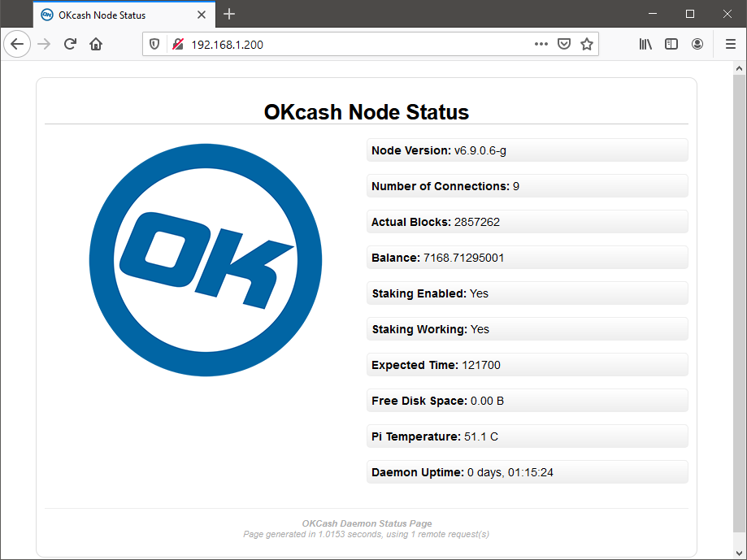Select the Free Disk Space row

pos(528,401)
